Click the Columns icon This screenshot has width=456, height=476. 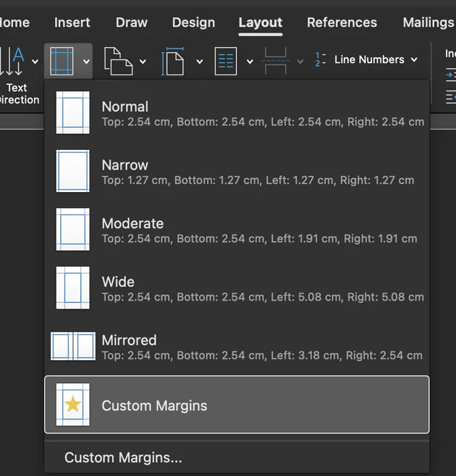(226, 61)
